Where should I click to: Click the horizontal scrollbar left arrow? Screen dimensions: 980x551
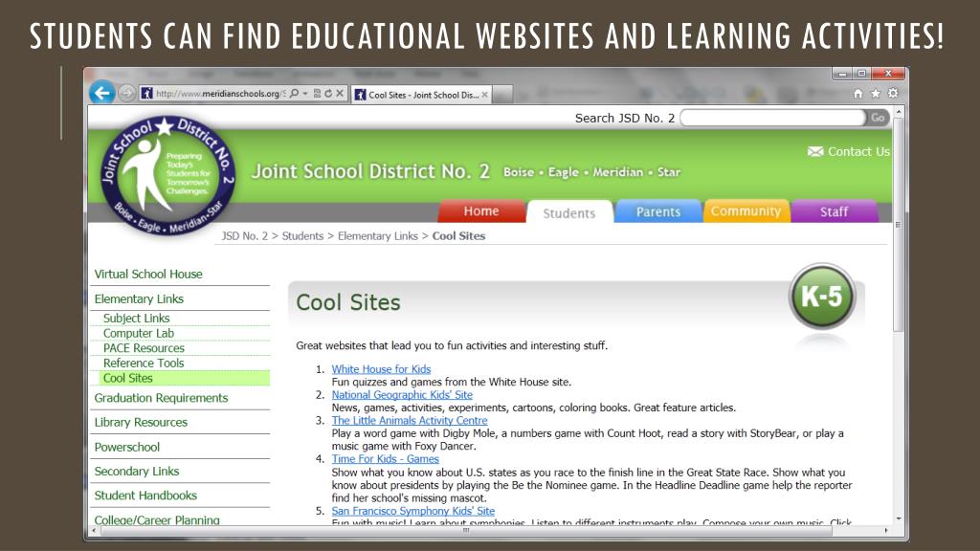[94, 530]
